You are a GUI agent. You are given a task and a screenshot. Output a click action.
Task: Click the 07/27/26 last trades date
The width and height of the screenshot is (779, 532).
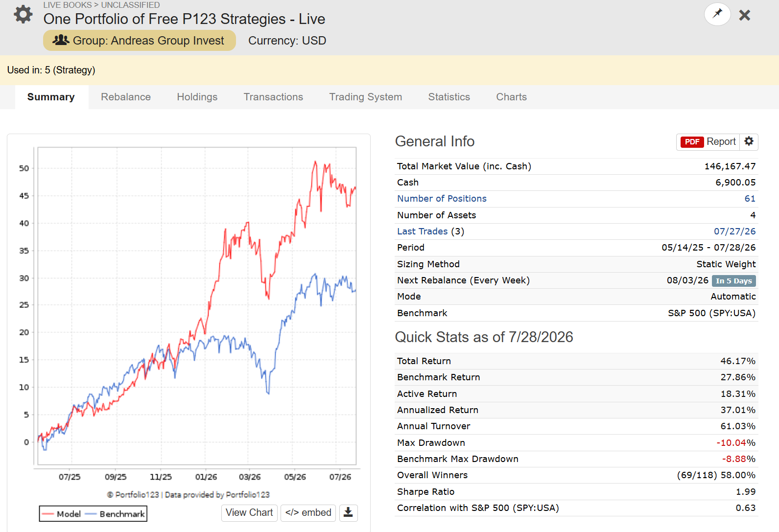click(x=734, y=231)
